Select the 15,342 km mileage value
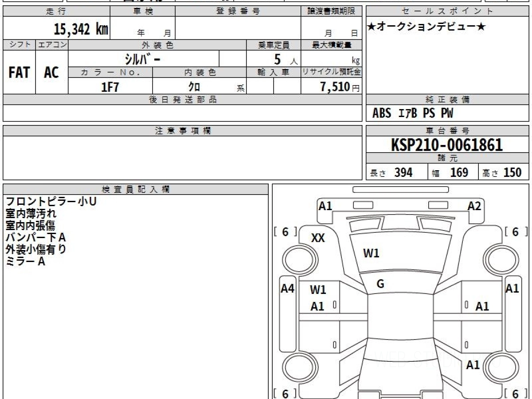The width and height of the screenshot is (532, 399). click(81, 29)
